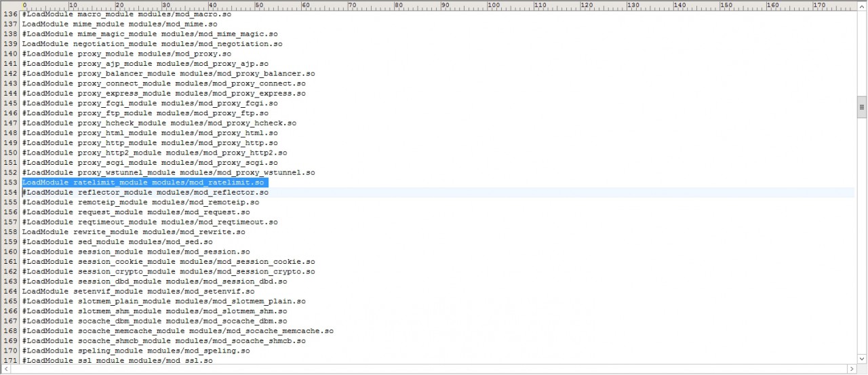Click line 160 session_module text

pyautogui.click(x=136, y=252)
